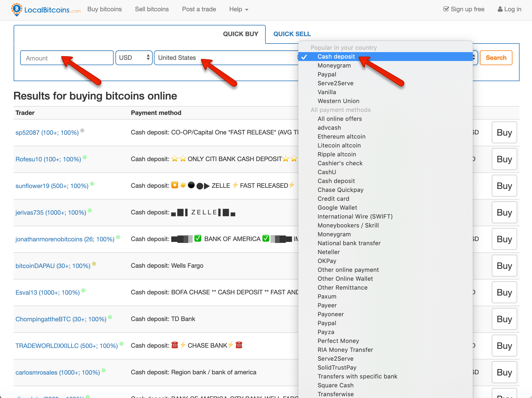Select Other Remittance option
This screenshot has height=398, width=532.
[386, 288]
